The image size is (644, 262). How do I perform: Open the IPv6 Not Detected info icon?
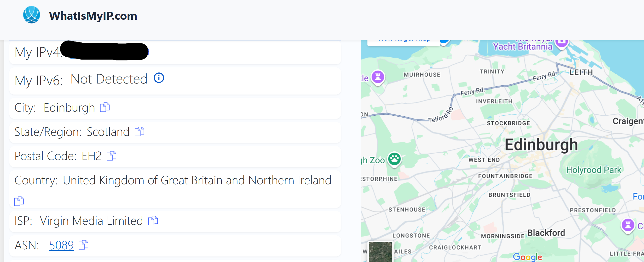pyautogui.click(x=159, y=78)
